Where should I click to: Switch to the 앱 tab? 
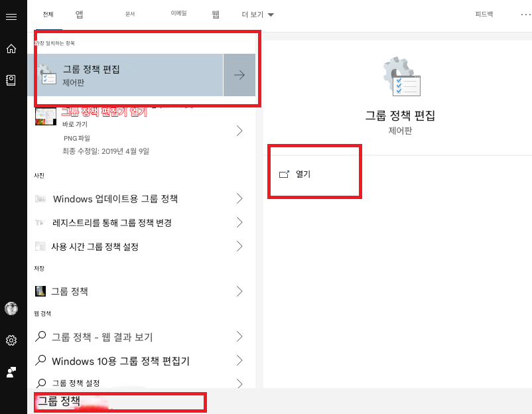click(79, 14)
